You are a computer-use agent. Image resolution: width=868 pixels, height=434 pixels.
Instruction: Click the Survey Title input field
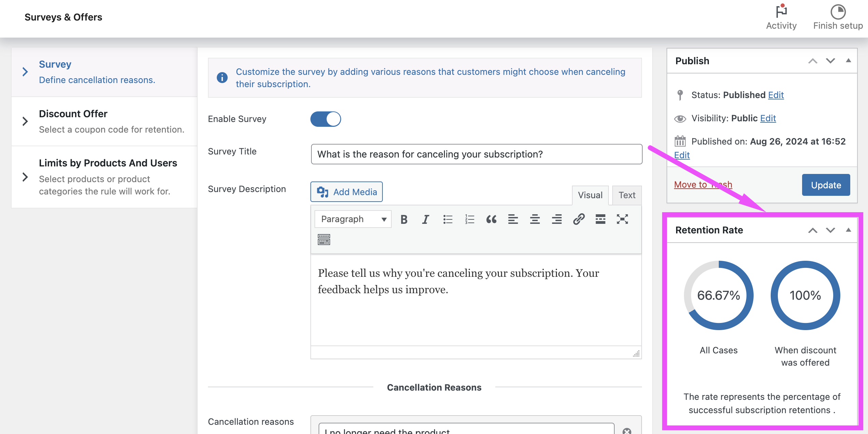pos(477,154)
